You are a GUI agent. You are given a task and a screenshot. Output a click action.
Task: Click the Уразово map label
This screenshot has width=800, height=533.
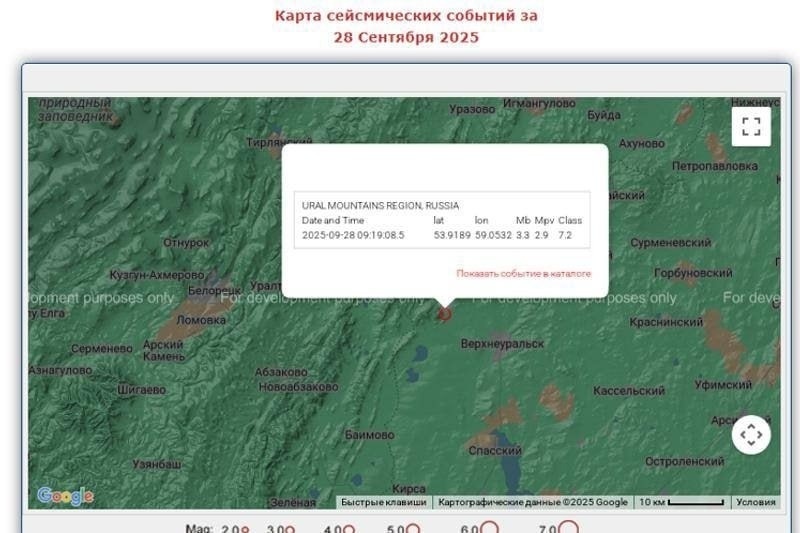[x=472, y=109]
